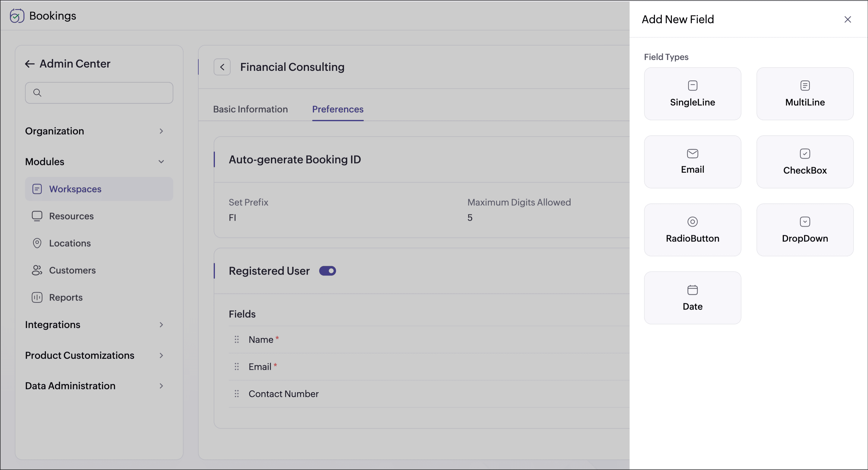Click the Admin Center search field
The width and height of the screenshot is (868, 470).
click(x=105, y=93)
